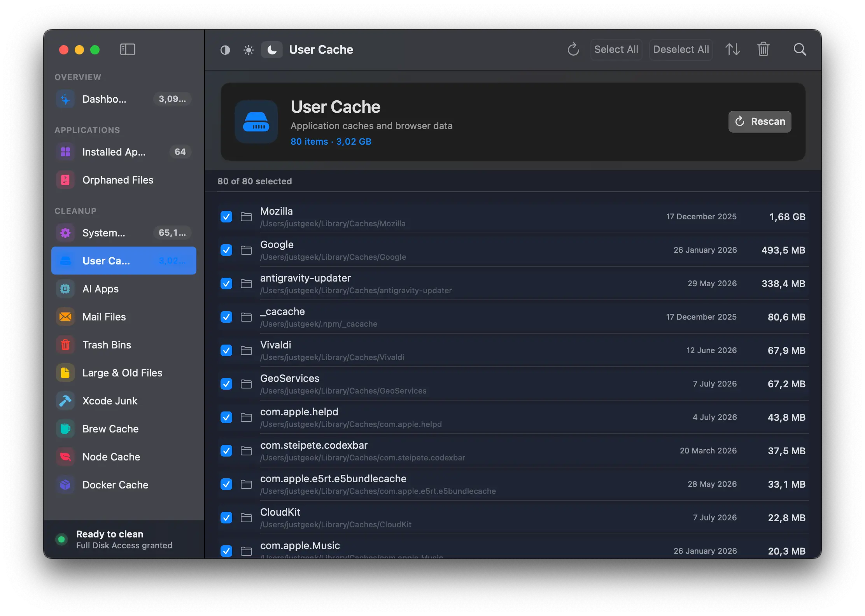
Task: Click the Vivaldi folder icon
Action: (246, 350)
